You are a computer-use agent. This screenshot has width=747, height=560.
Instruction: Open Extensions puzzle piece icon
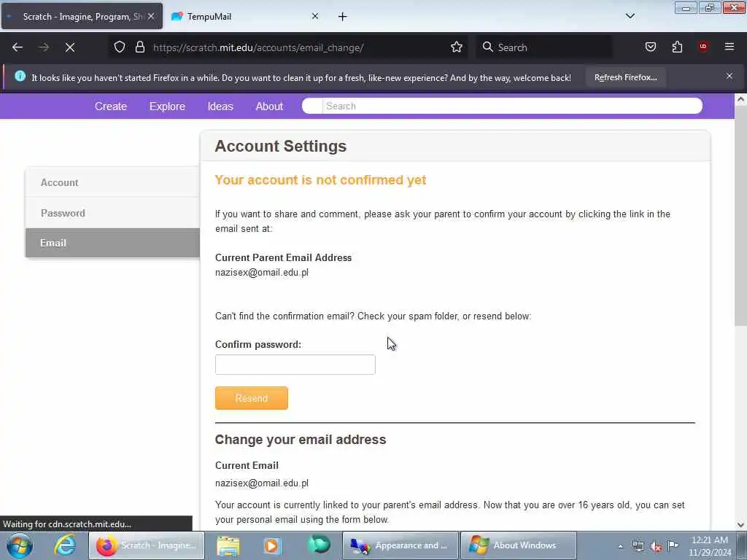677,47
